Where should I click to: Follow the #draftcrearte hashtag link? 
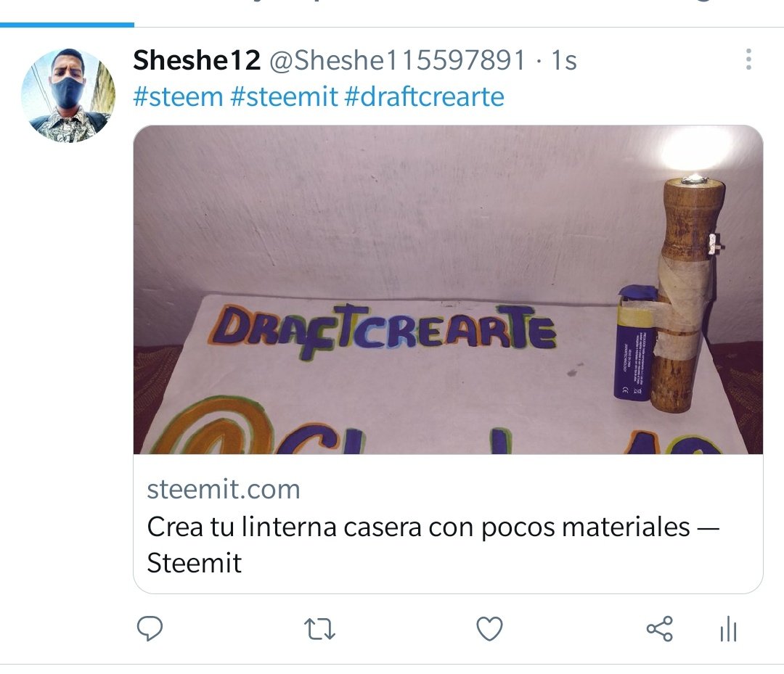pos(425,97)
